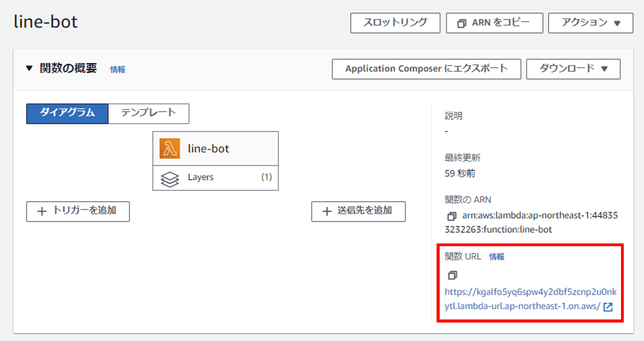The height and width of the screenshot is (341, 644).
Task: Open the lambda-url function URL link
Action: tap(530, 299)
